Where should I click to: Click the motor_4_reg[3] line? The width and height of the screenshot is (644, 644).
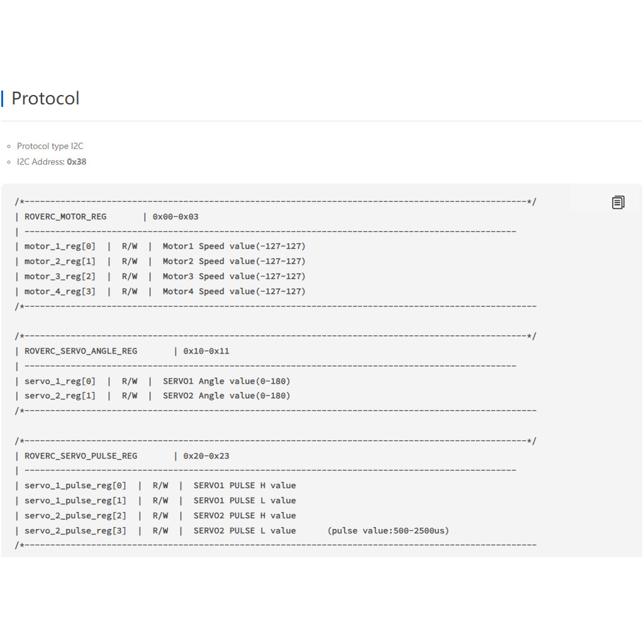(60, 291)
